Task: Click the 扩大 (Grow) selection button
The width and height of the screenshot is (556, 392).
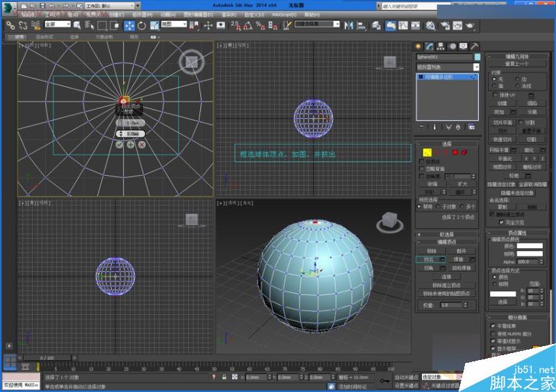Action: (462, 183)
